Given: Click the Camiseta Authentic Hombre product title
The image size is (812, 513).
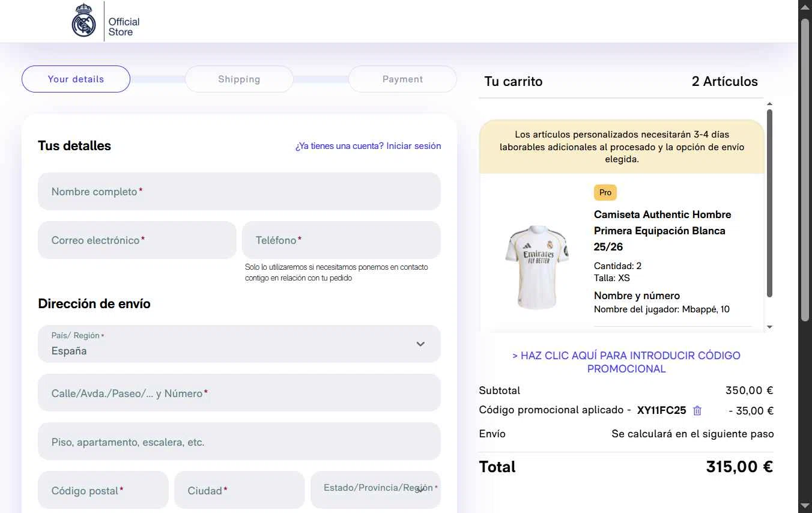Looking at the screenshot, I should pos(662,231).
